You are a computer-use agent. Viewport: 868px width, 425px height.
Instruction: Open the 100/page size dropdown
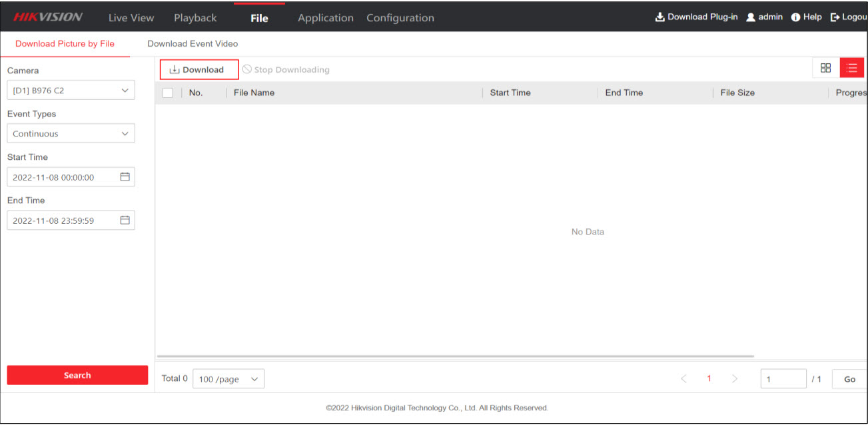228,379
